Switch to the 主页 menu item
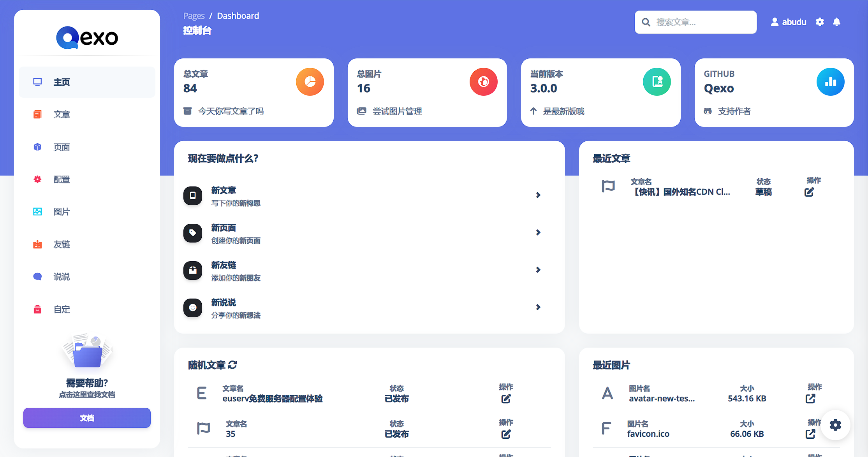The height and width of the screenshot is (457, 868). [62, 82]
